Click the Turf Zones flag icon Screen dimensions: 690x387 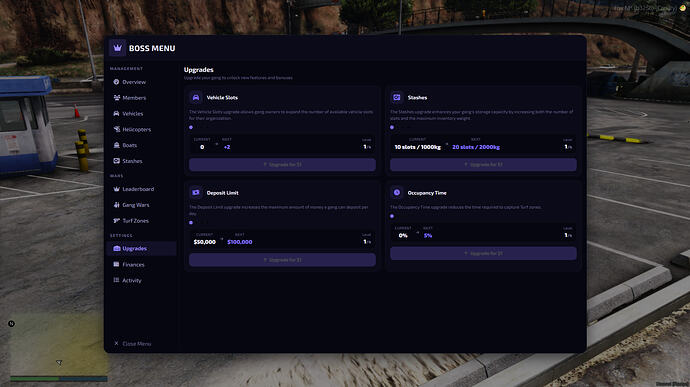116,221
